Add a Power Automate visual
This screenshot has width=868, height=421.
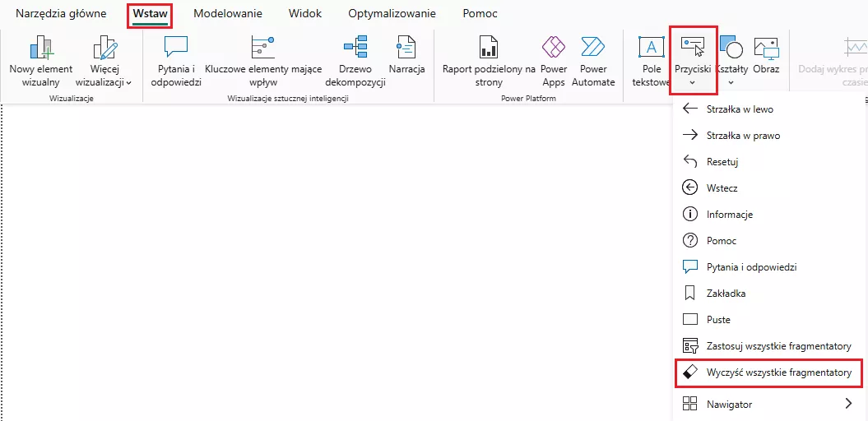(592, 49)
